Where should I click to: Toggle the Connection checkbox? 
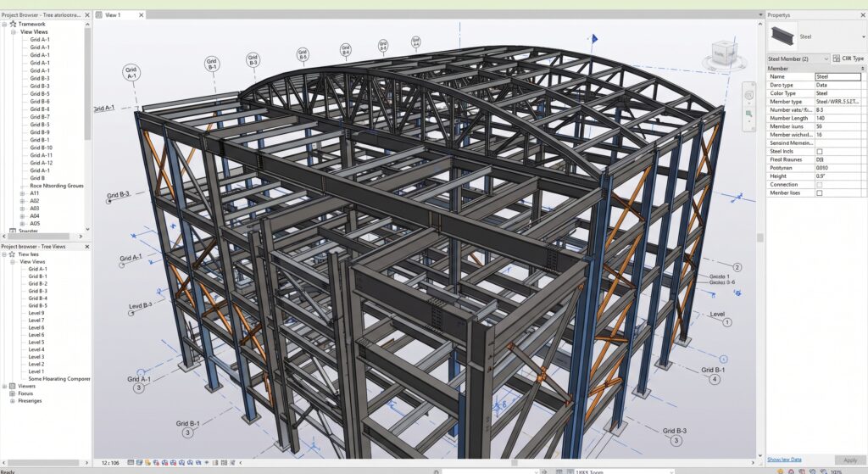coord(820,184)
